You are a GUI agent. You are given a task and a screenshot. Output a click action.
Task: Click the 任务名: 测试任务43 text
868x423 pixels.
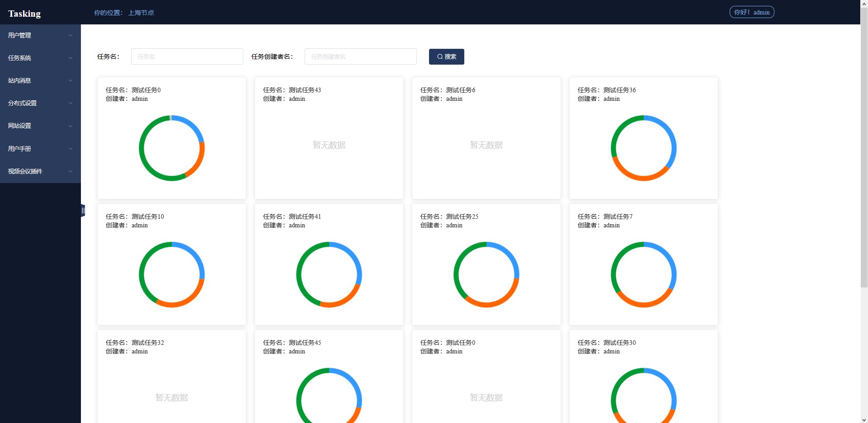pos(292,90)
